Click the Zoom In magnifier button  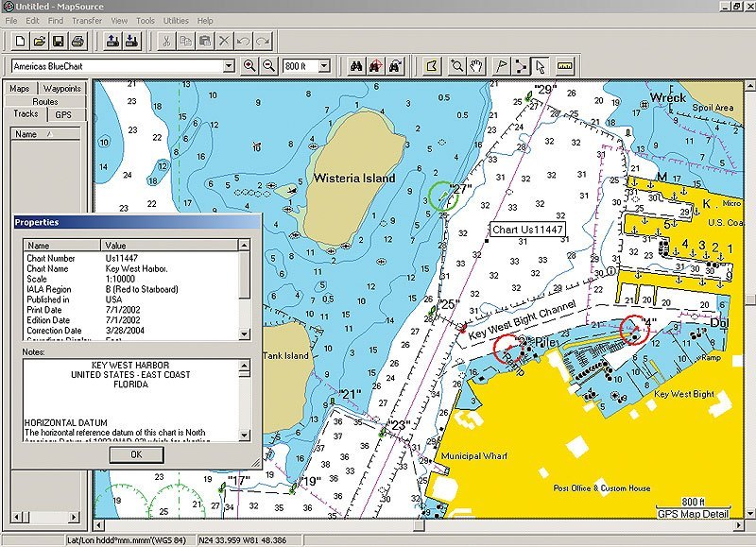click(x=249, y=66)
